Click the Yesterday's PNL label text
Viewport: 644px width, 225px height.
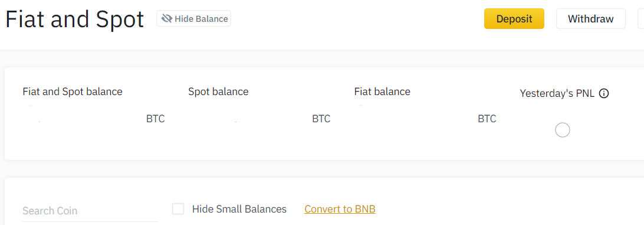point(557,93)
